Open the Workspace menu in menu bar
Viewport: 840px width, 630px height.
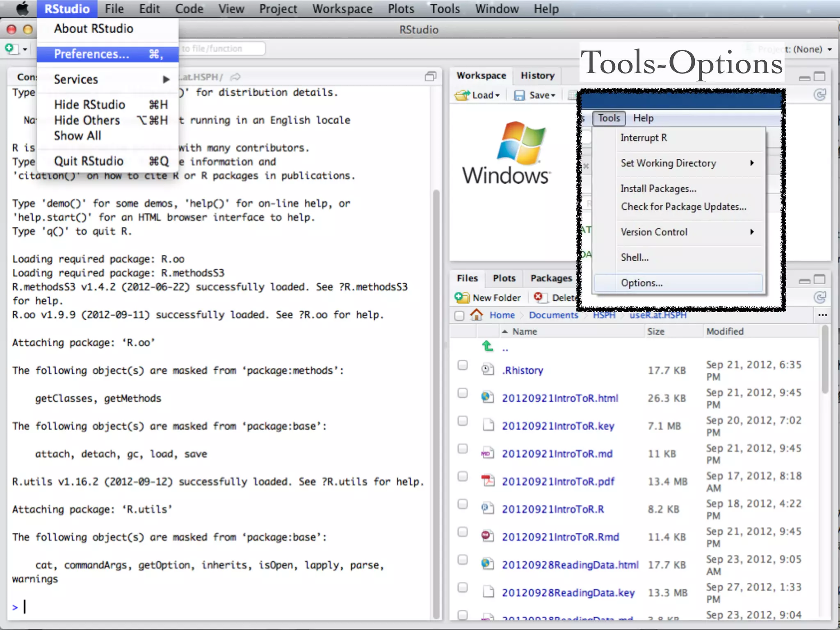pyautogui.click(x=342, y=9)
